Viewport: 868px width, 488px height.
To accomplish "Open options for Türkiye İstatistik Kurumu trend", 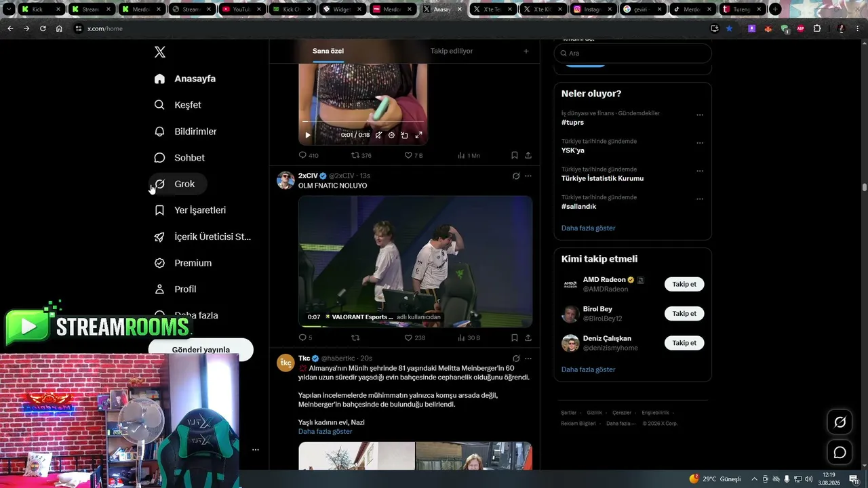I will (x=700, y=171).
